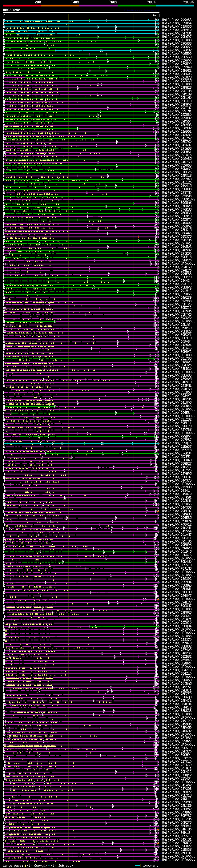The width and height of the screenshot is (197, 868).
Task: Pick the UniRef100_Q9M1G9 label
Action: tap(177, 94)
